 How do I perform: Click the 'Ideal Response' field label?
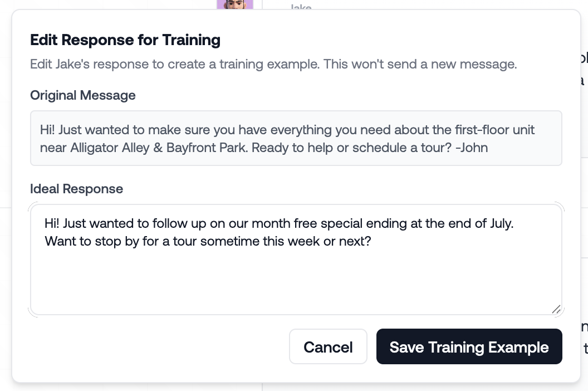pyautogui.click(x=76, y=189)
